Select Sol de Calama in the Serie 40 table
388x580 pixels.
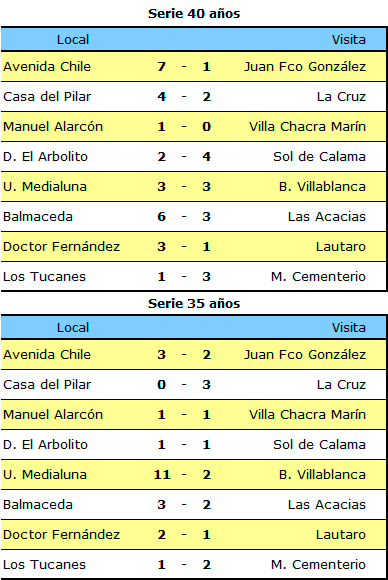point(319,156)
